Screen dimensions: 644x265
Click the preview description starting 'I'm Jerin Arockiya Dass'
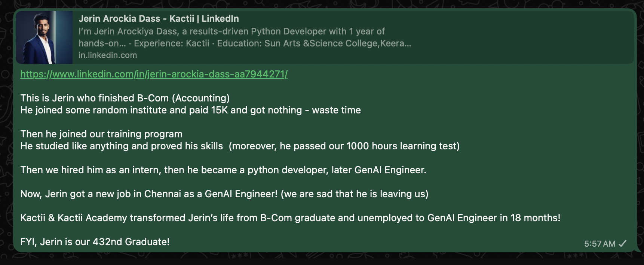click(231, 31)
